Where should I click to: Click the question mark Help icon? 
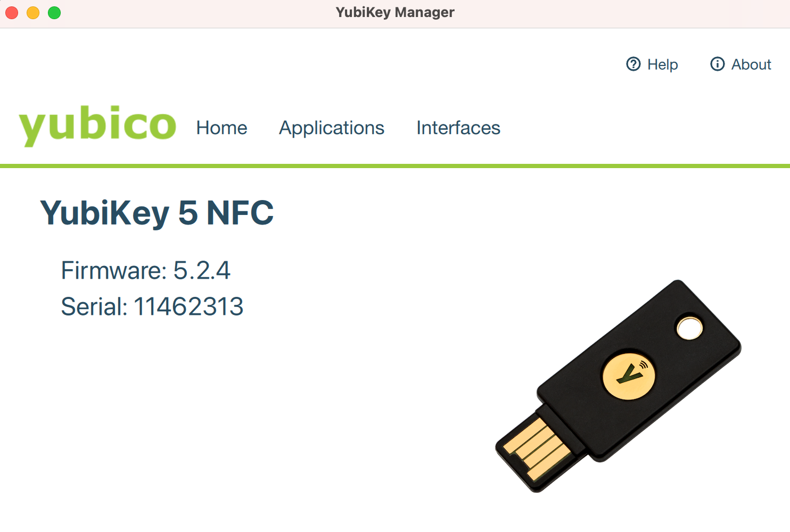[x=633, y=64]
